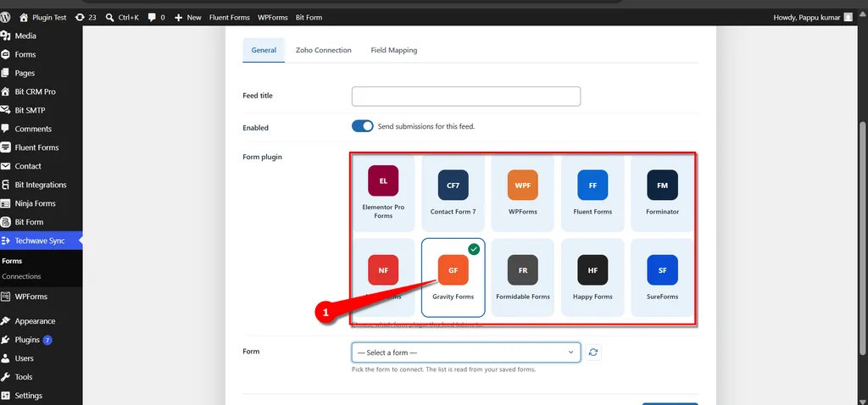Select the Gravity Forms plugin card
The width and height of the screenshot is (868, 405).
click(453, 277)
